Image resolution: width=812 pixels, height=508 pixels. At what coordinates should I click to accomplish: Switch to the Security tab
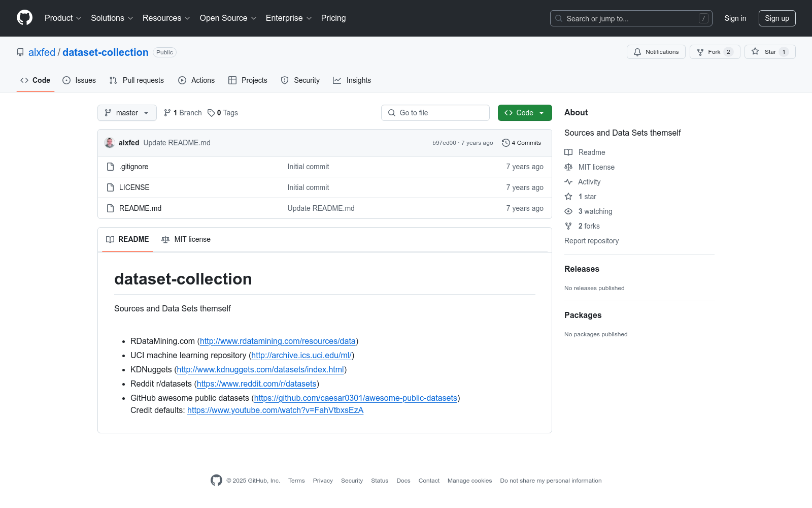point(300,80)
